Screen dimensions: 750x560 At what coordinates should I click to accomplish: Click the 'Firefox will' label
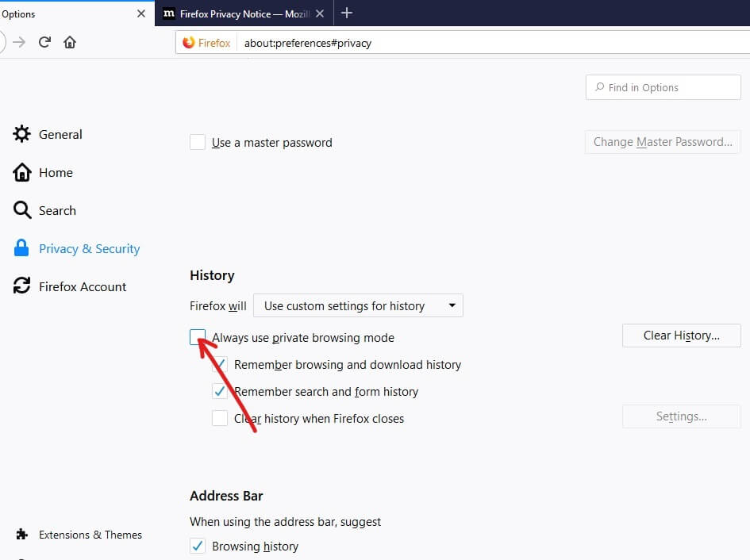(x=218, y=306)
